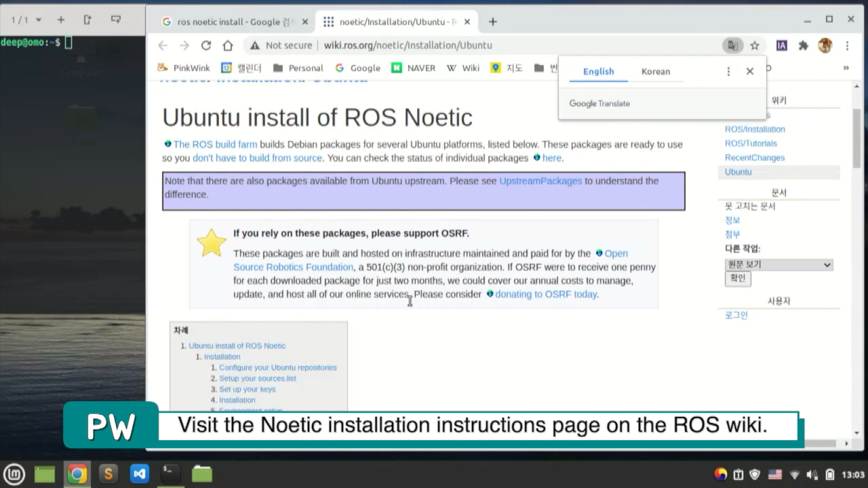868x488 pixels.
Task: Follow the don't have to build from source link
Action: (x=257, y=158)
